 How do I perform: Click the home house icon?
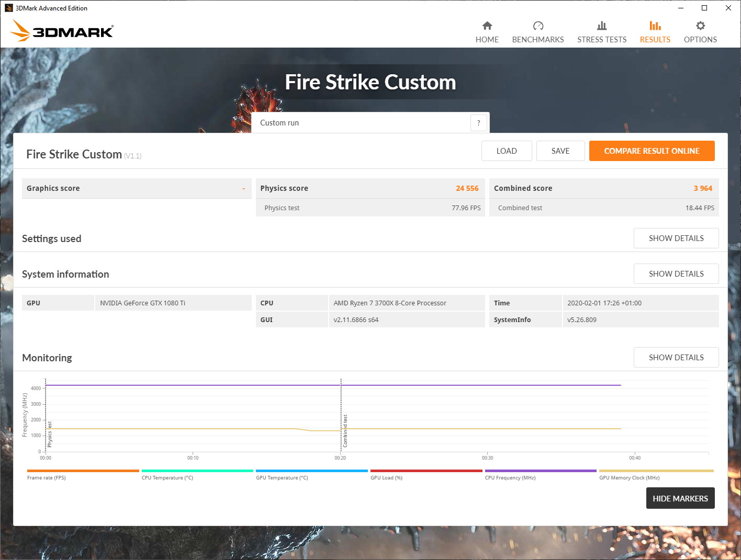tap(487, 26)
